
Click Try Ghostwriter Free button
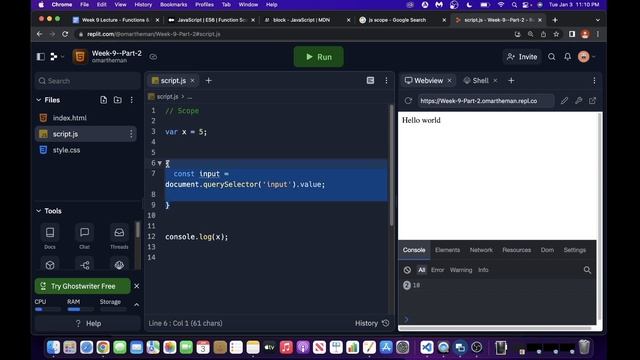83,287
